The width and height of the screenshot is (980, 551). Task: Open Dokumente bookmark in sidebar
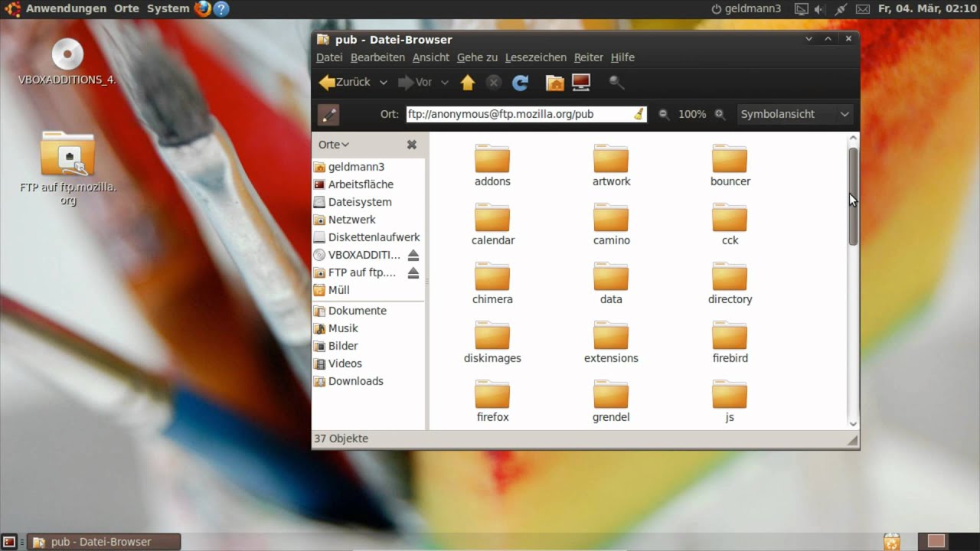point(367,311)
